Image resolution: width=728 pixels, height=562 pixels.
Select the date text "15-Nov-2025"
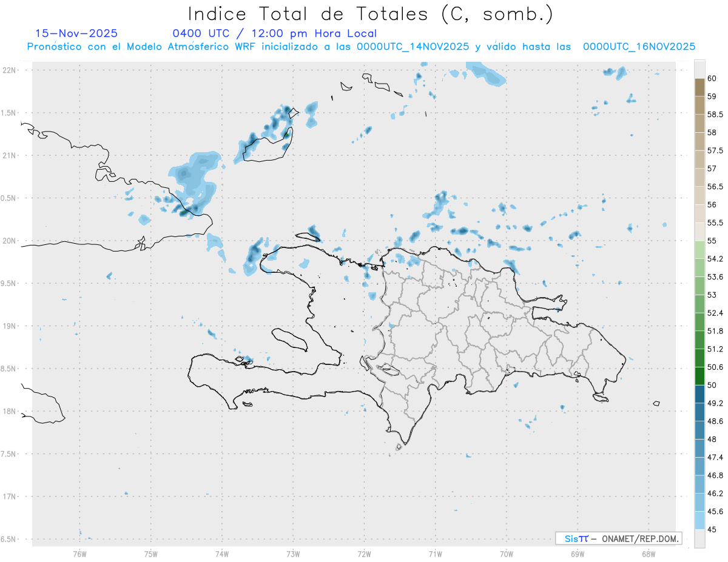(76, 33)
